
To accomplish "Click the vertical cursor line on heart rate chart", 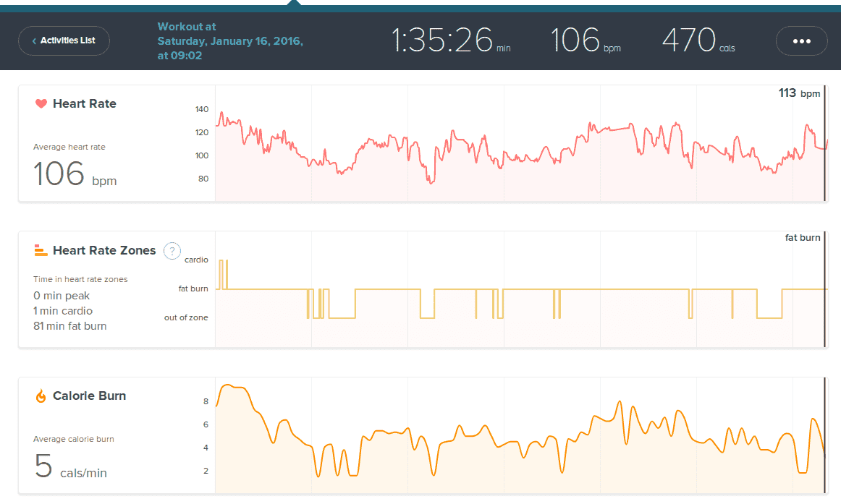I will [824, 145].
